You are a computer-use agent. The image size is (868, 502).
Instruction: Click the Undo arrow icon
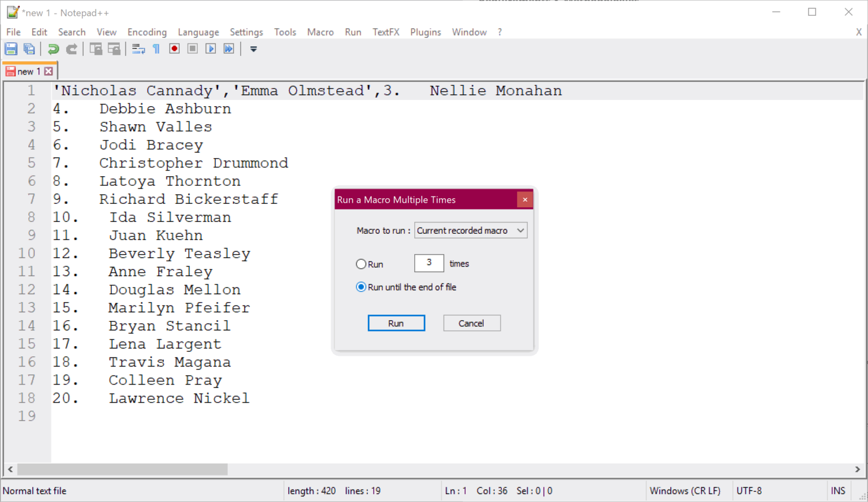53,49
